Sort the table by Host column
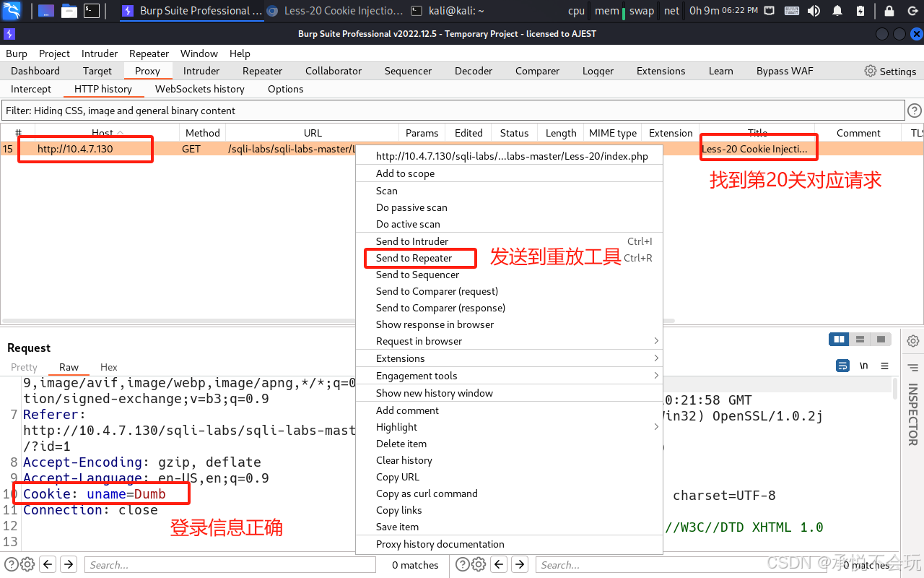The width and height of the screenshot is (924, 578). (103, 133)
